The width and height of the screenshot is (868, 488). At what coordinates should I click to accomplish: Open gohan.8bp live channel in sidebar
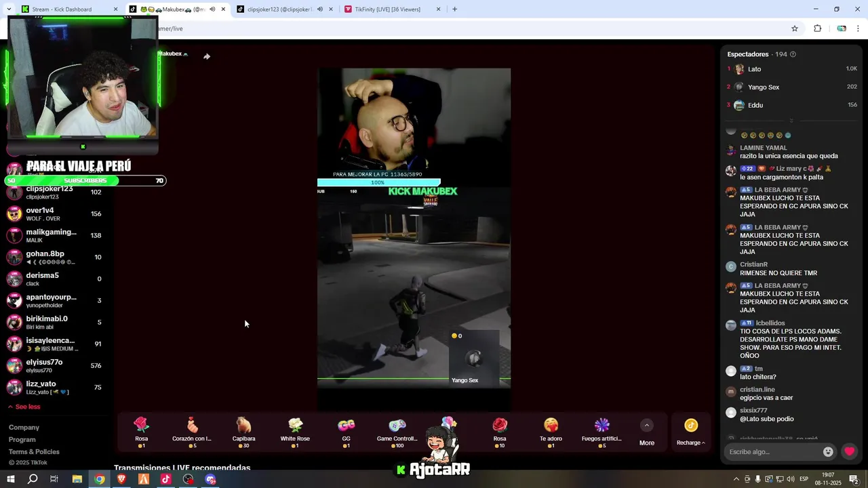(54, 258)
